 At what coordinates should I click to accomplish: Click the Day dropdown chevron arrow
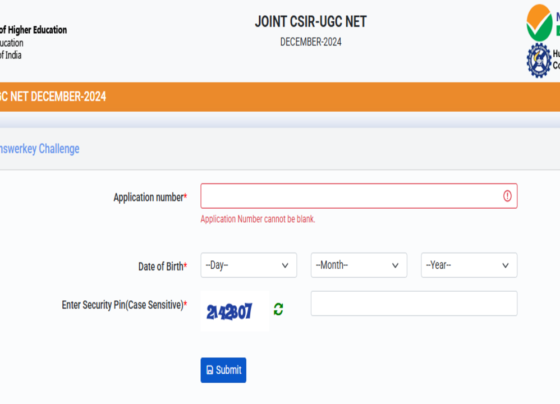tap(285, 265)
